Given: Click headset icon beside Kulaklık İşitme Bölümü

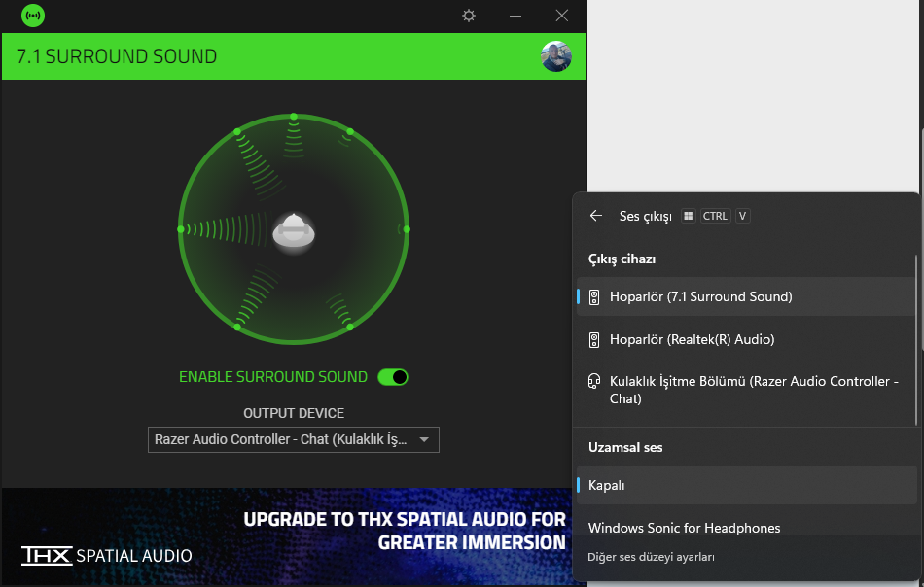Looking at the screenshot, I should coord(594,381).
